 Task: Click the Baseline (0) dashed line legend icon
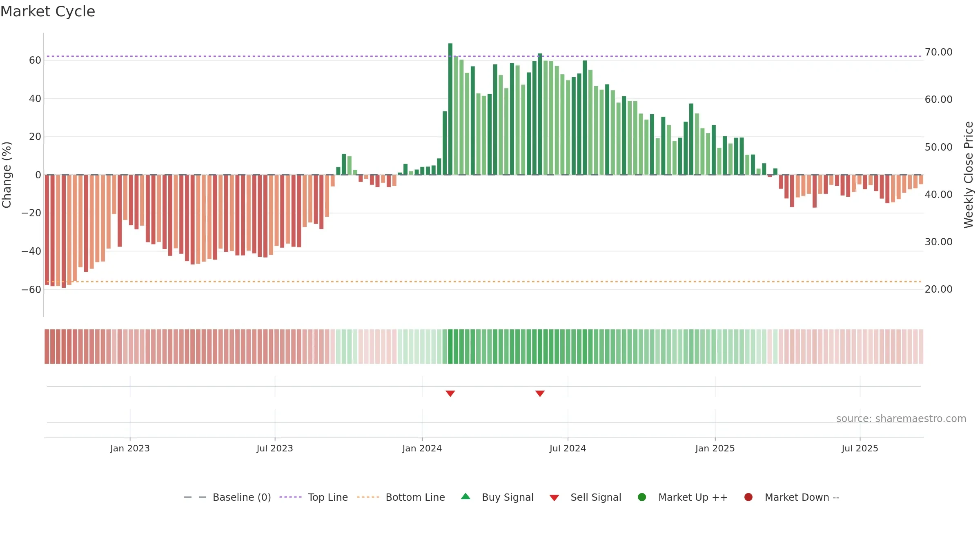tap(195, 497)
